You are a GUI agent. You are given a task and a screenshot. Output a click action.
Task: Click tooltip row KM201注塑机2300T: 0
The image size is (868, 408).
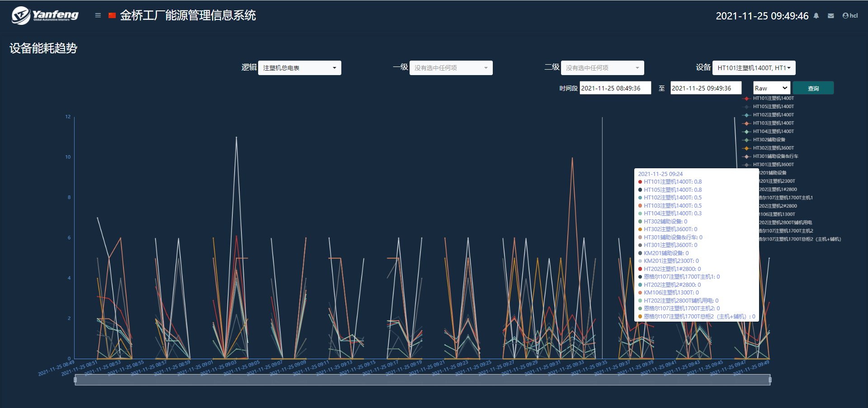[x=668, y=261]
